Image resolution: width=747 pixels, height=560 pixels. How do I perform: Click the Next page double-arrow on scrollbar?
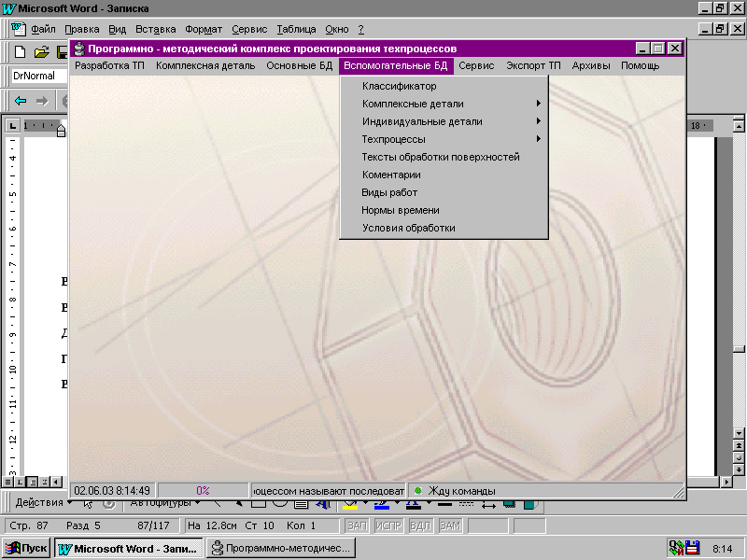[x=739, y=469]
